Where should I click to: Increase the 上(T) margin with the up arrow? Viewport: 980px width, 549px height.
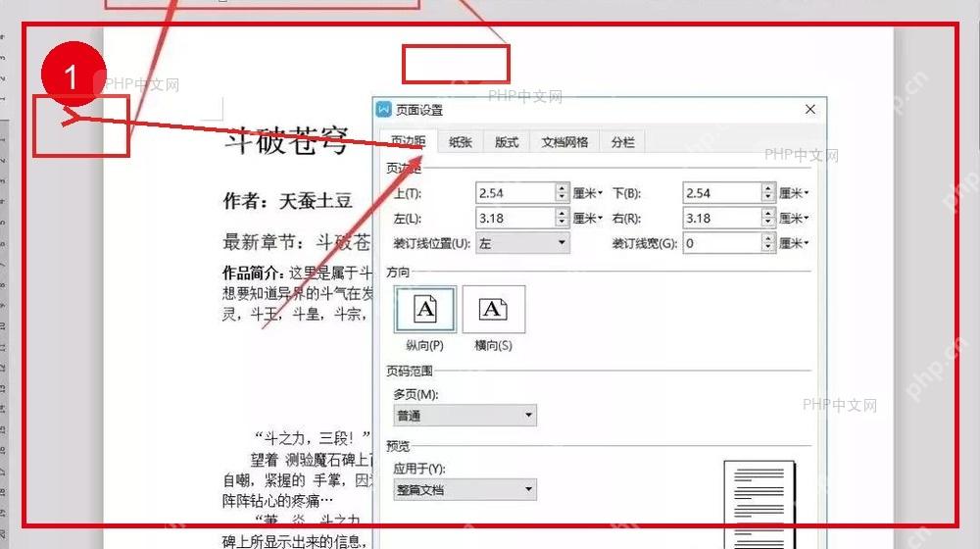tap(562, 188)
